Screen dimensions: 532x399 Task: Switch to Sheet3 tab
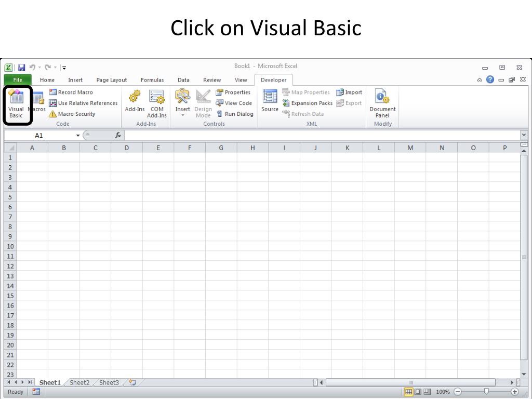point(109,383)
